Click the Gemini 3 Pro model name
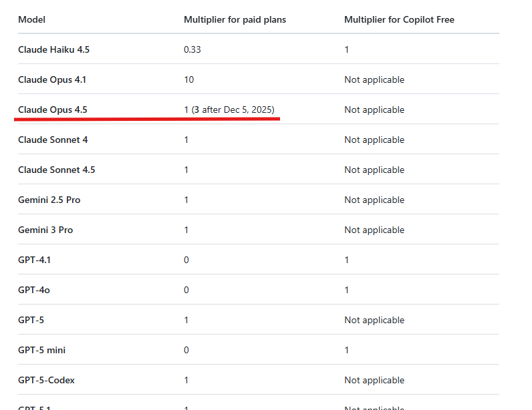The image size is (532, 410). pyautogui.click(x=45, y=230)
